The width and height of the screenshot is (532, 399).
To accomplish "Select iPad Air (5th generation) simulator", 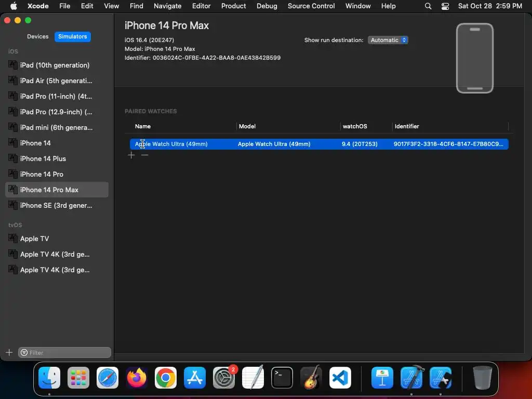I will pyautogui.click(x=57, y=81).
